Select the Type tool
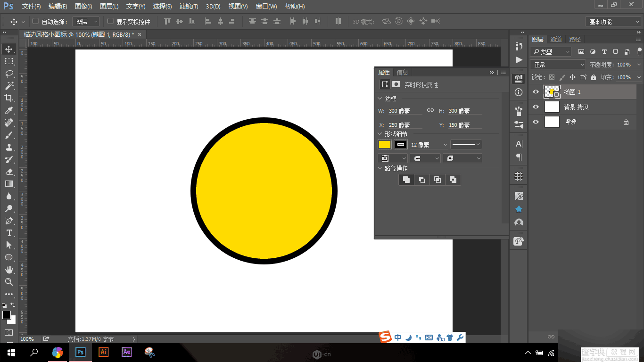The width and height of the screenshot is (644, 362). 8,233
